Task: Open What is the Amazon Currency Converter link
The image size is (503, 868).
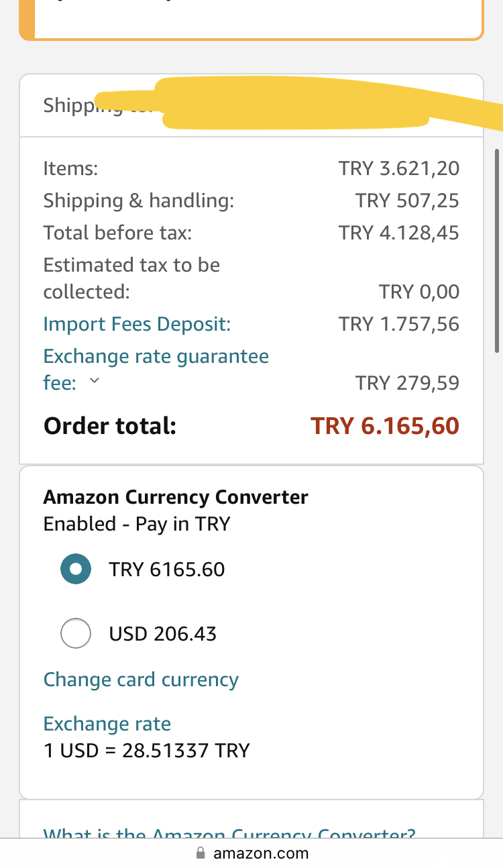Action: pos(229,834)
